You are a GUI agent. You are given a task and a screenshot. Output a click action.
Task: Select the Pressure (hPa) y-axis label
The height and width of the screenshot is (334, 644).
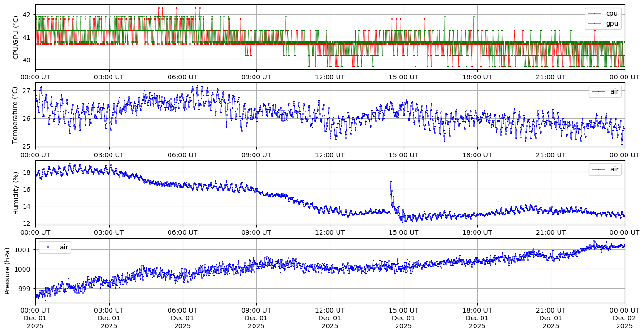pos(7,271)
